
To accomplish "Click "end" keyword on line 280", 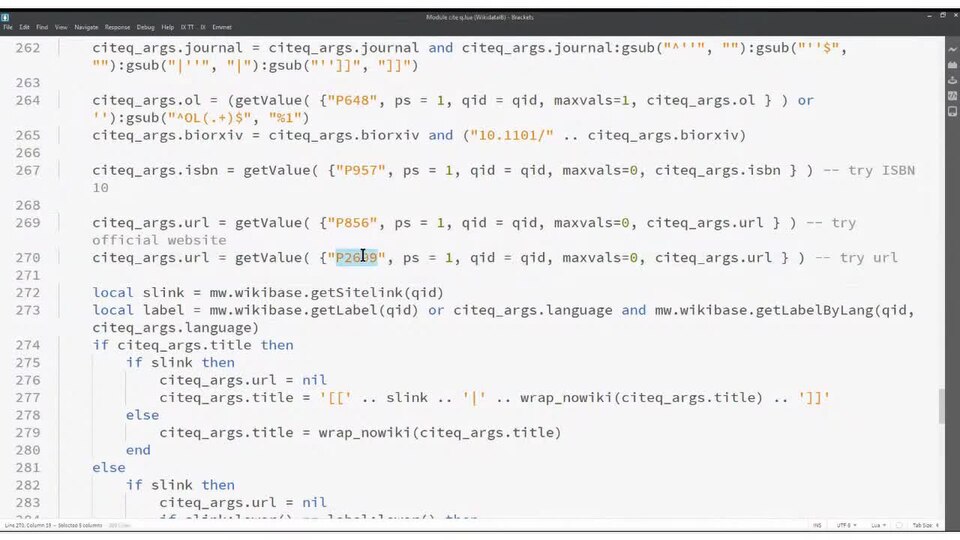I will tap(138, 450).
